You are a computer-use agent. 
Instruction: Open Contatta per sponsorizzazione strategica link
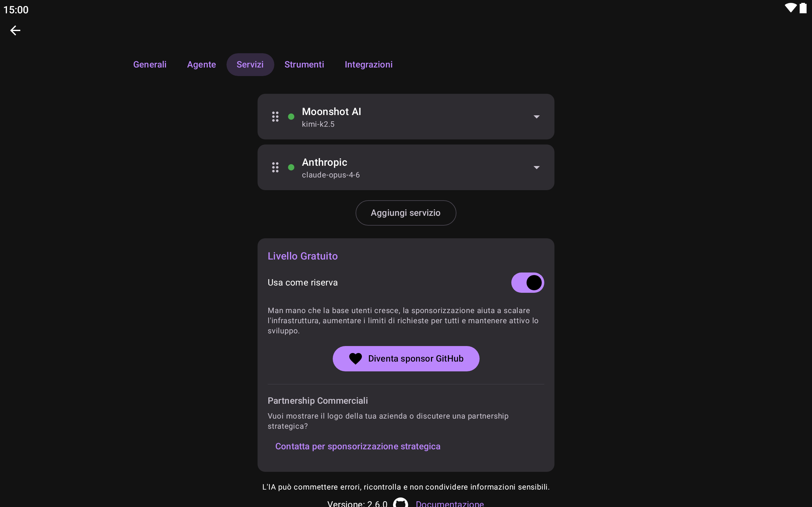click(x=358, y=446)
